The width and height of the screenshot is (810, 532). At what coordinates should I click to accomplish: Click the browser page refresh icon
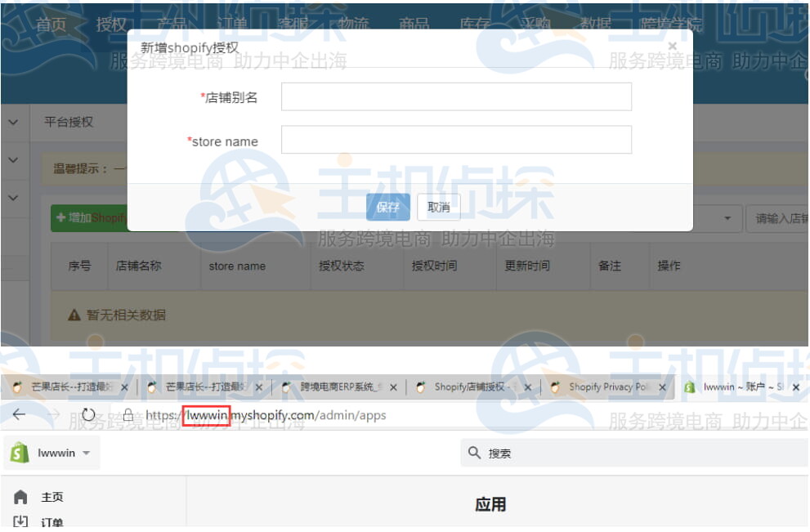point(88,414)
